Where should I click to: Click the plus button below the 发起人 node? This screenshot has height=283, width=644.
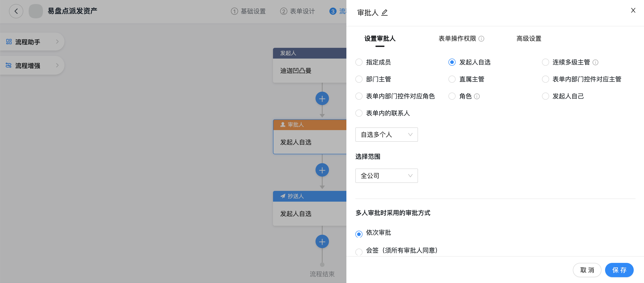click(x=322, y=99)
